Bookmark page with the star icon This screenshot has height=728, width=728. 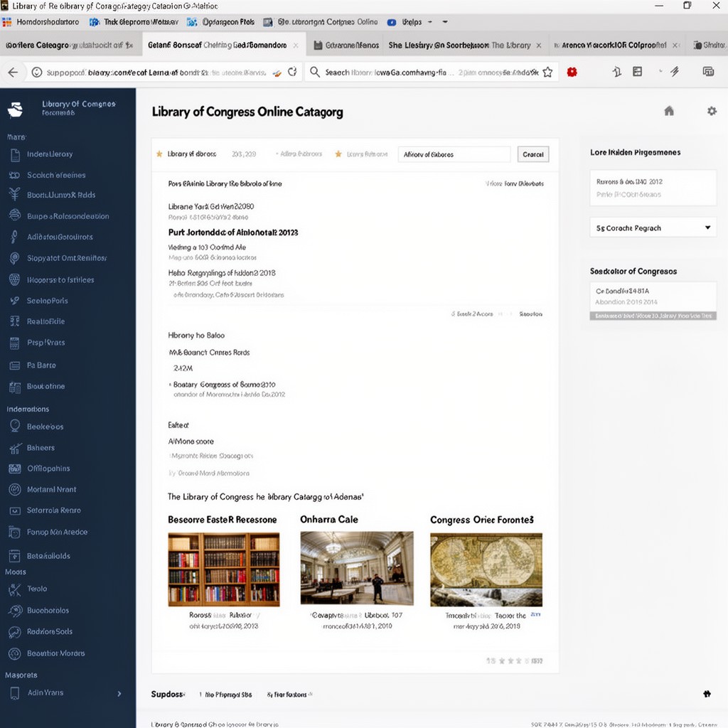point(548,72)
